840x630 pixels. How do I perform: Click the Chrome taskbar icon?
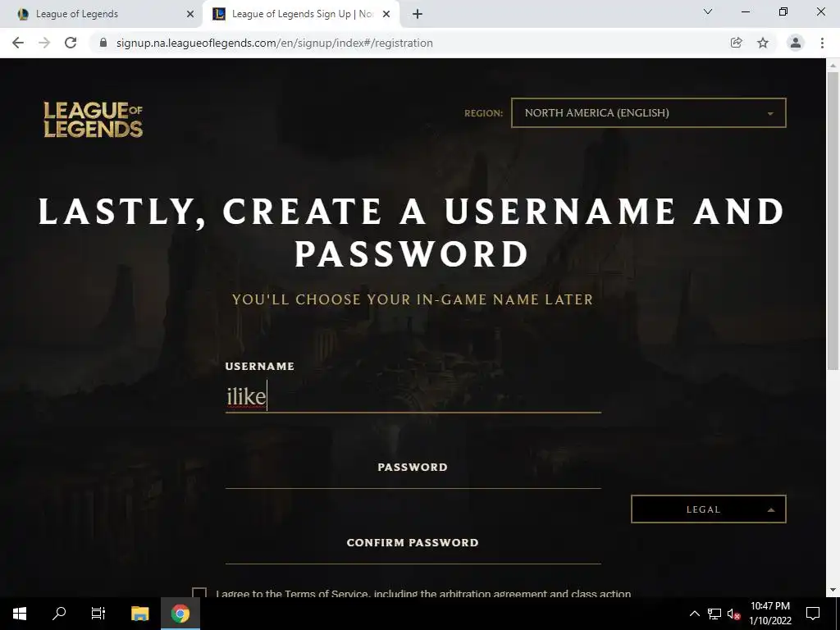180,614
